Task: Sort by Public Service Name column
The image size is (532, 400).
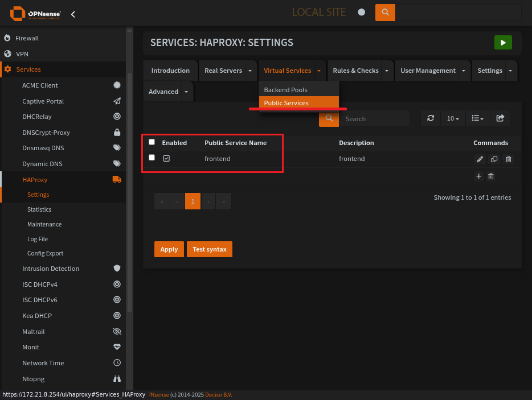Action: 235,143
